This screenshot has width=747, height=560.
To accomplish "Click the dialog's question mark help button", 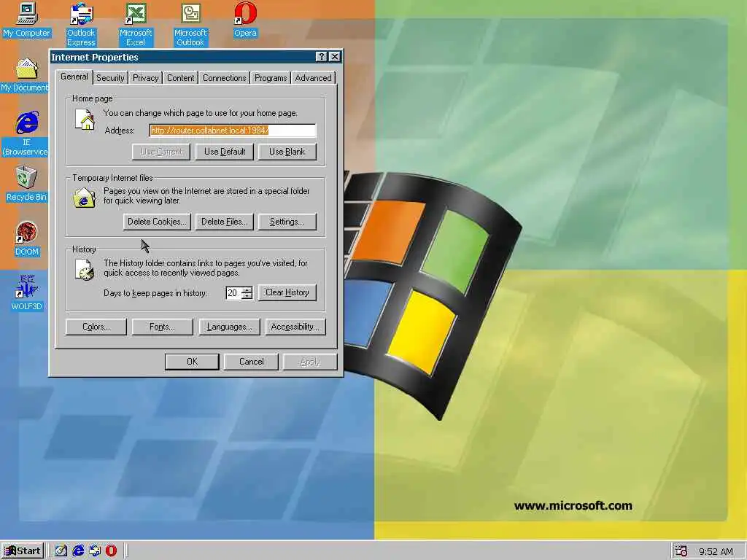I will click(322, 57).
